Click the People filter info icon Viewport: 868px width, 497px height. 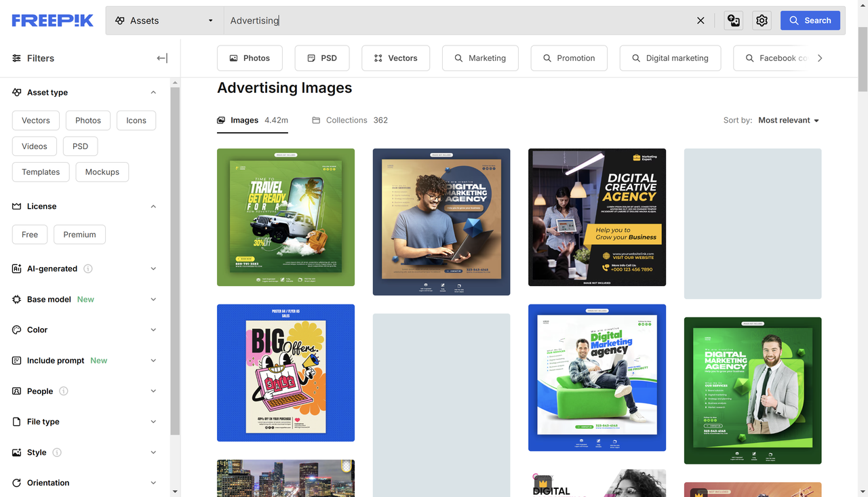[63, 391]
